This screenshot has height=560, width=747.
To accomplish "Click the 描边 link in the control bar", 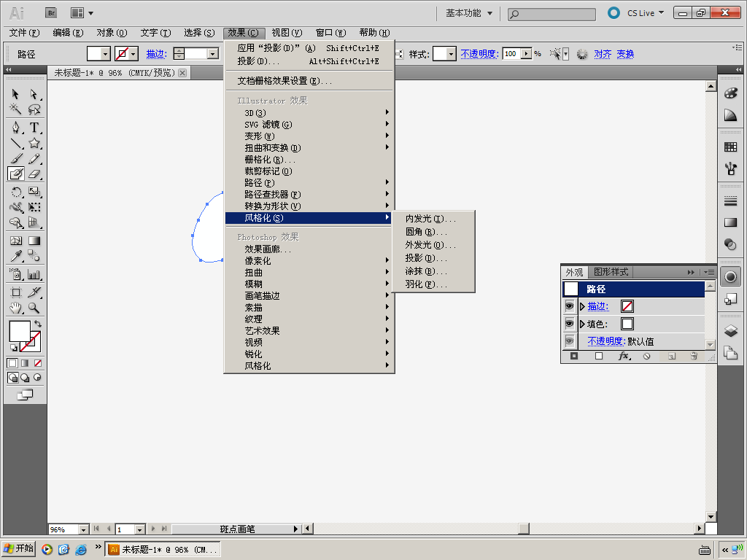I will tap(156, 54).
